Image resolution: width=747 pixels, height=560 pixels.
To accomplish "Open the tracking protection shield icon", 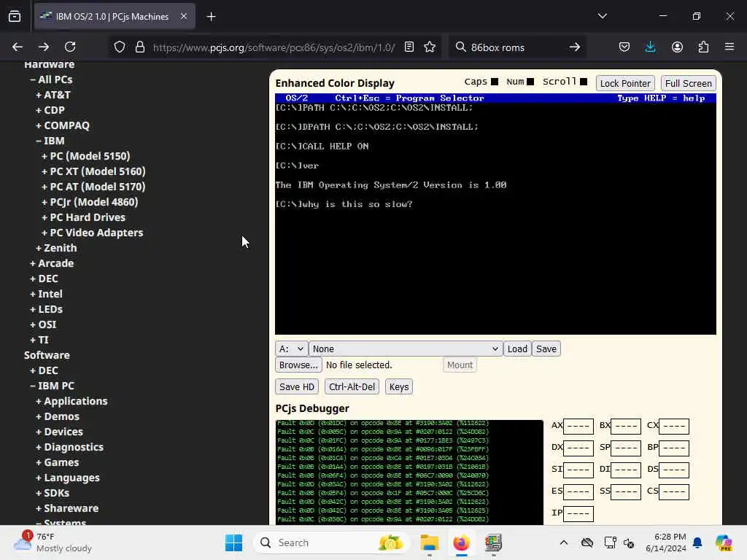I will tap(120, 47).
